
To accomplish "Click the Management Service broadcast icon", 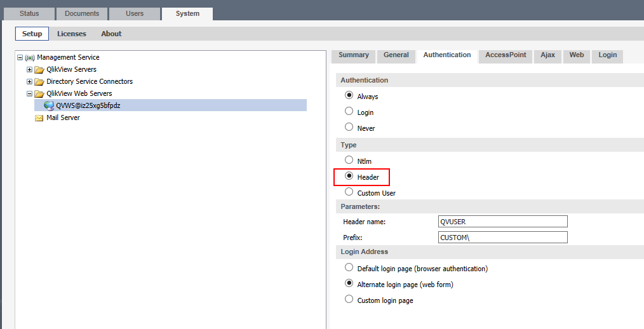I will [30, 58].
